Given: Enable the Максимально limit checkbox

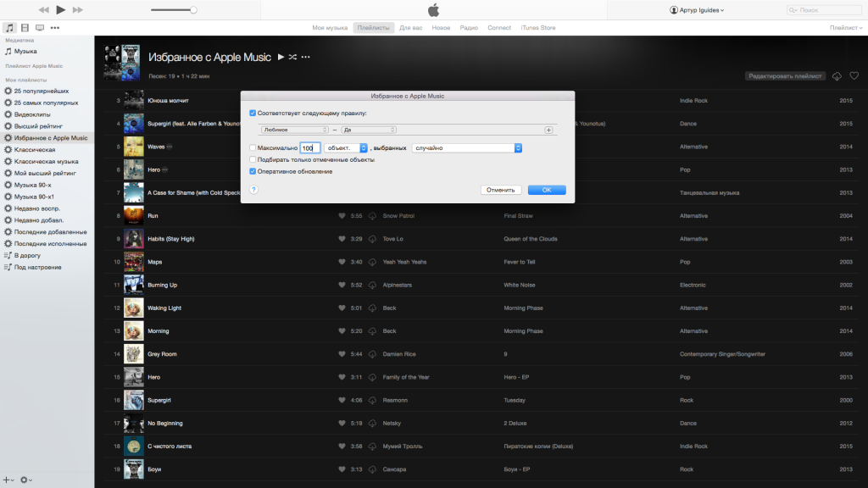Looking at the screenshot, I should click(x=253, y=147).
